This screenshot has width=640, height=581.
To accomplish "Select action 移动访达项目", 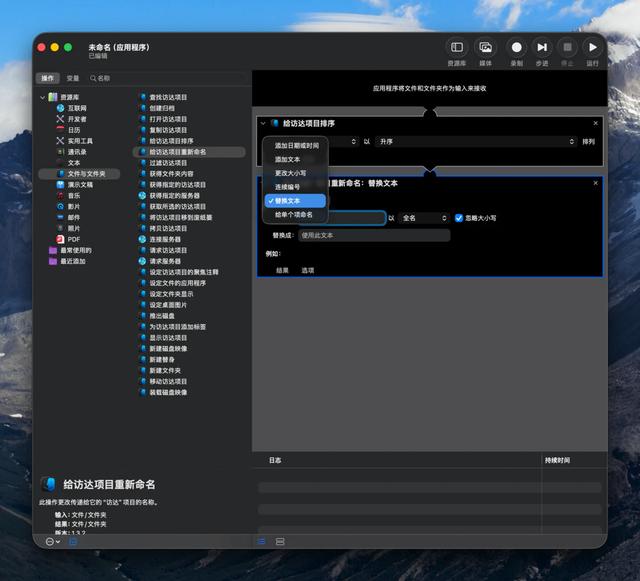I will point(168,381).
